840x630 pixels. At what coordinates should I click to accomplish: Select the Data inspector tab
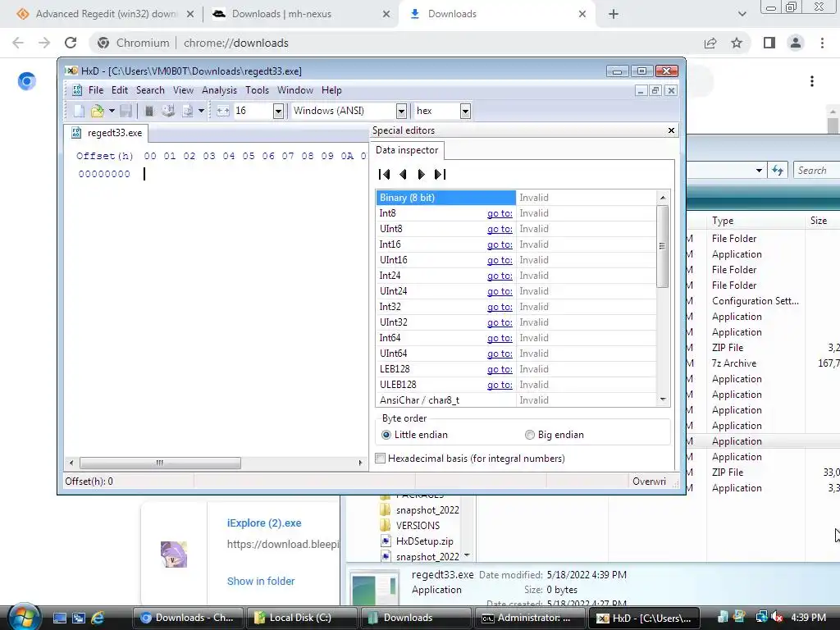(x=407, y=150)
